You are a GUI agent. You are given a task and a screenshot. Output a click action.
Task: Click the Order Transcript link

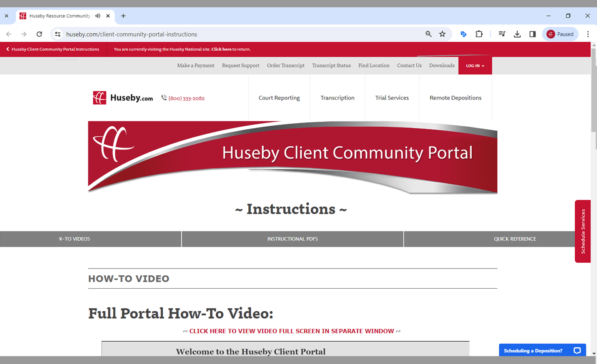pos(286,66)
